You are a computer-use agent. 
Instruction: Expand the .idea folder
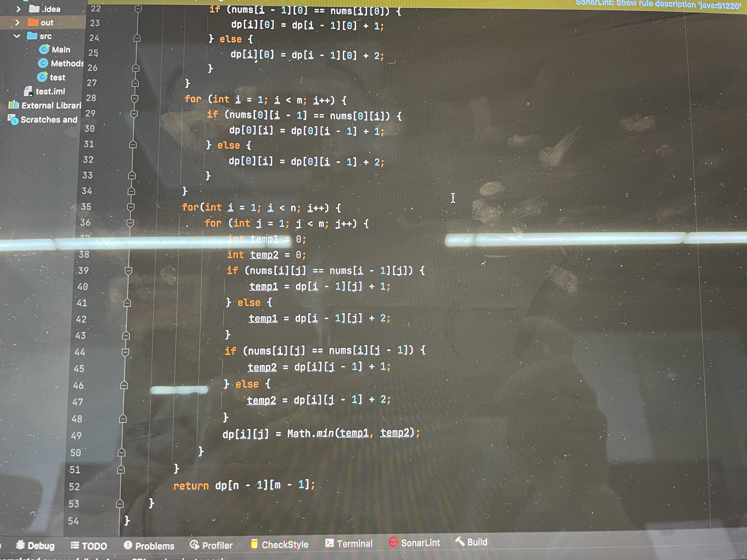point(19,9)
